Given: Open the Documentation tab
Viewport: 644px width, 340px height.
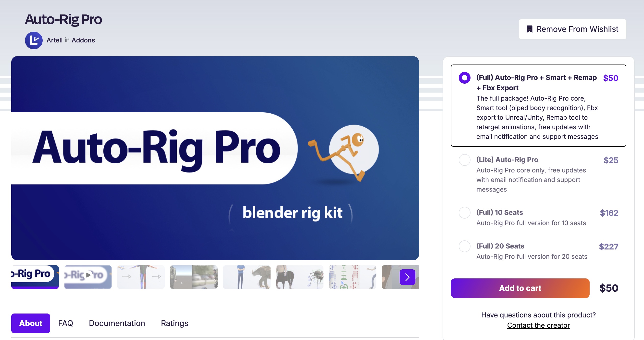Looking at the screenshot, I should (117, 323).
